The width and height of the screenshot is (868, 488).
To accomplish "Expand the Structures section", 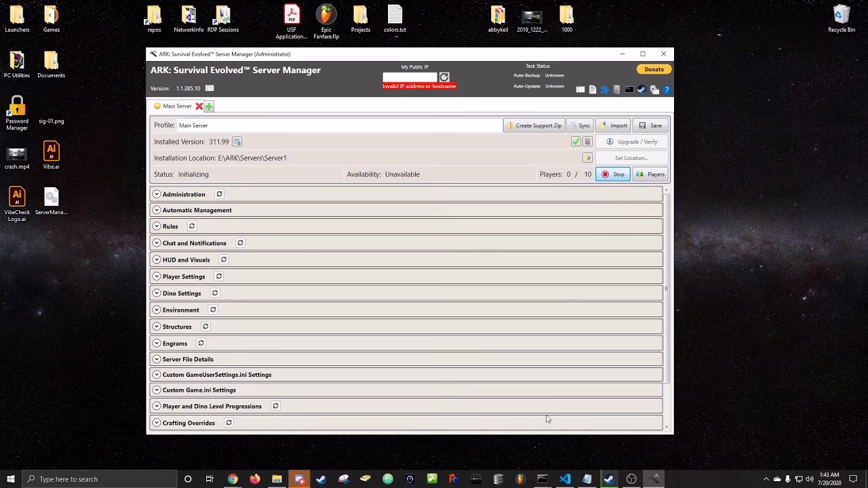I will [x=157, y=327].
